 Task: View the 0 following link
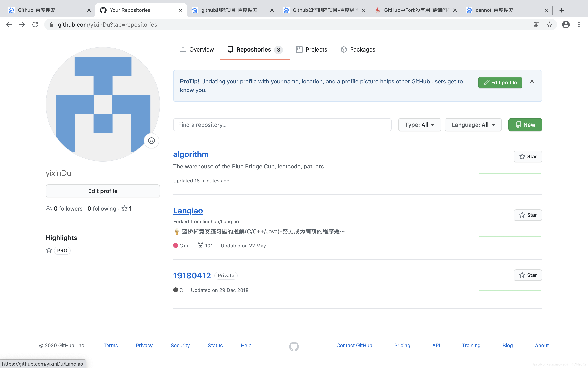point(102,209)
